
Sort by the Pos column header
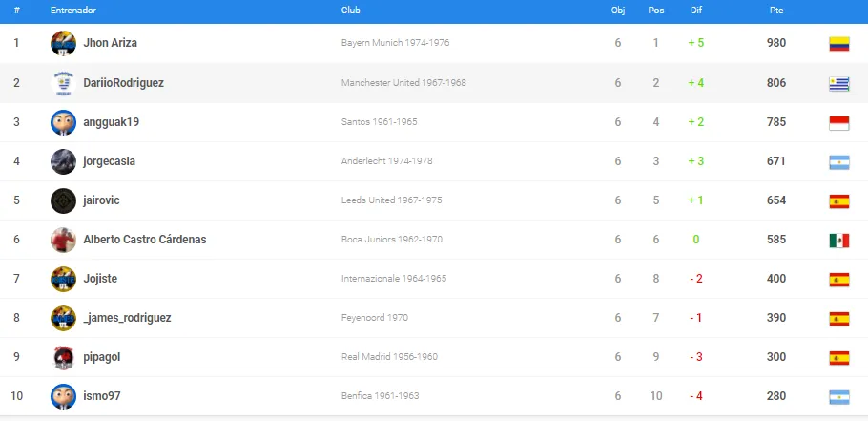656,11
